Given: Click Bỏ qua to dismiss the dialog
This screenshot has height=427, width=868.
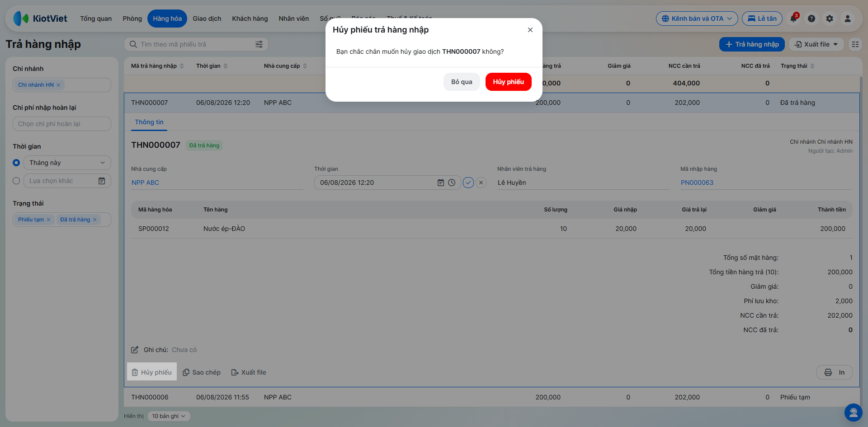Looking at the screenshot, I should (x=462, y=82).
